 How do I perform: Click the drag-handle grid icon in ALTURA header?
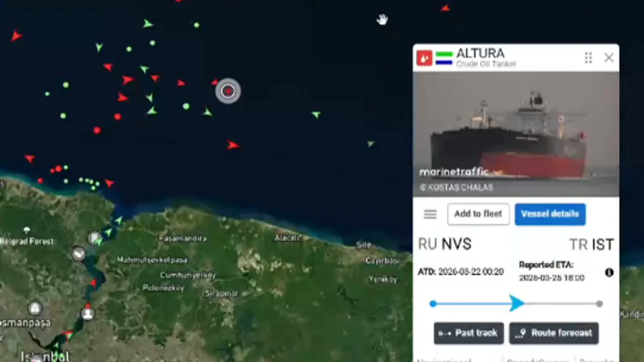point(588,58)
